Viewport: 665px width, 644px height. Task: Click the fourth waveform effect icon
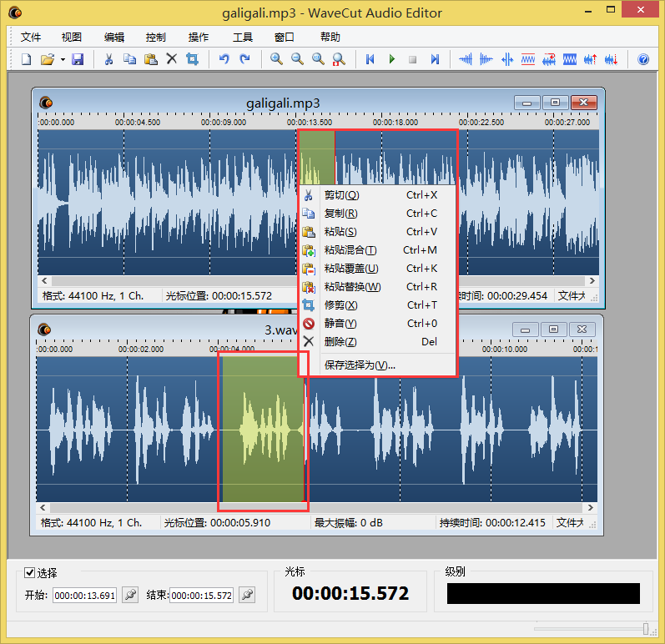tap(528, 59)
